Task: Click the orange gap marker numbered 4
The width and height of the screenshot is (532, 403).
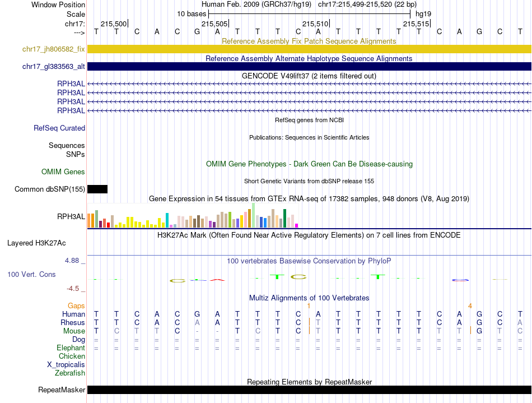Action: pyautogui.click(x=470, y=306)
